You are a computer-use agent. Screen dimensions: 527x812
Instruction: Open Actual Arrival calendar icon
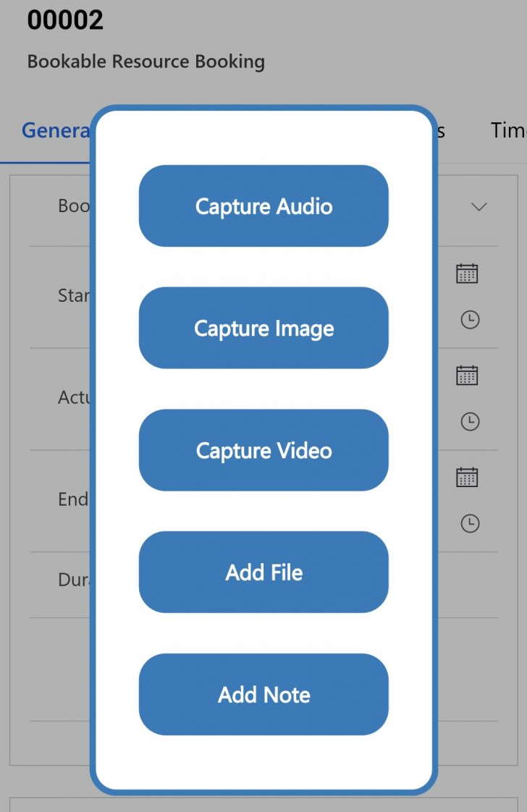pos(467,376)
